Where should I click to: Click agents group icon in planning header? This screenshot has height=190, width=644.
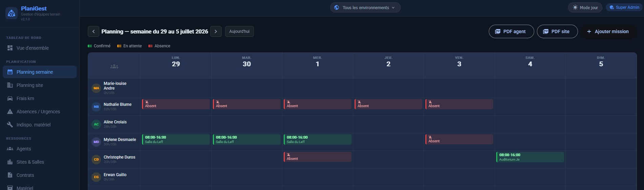pyautogui.click(x=114, y=66)
